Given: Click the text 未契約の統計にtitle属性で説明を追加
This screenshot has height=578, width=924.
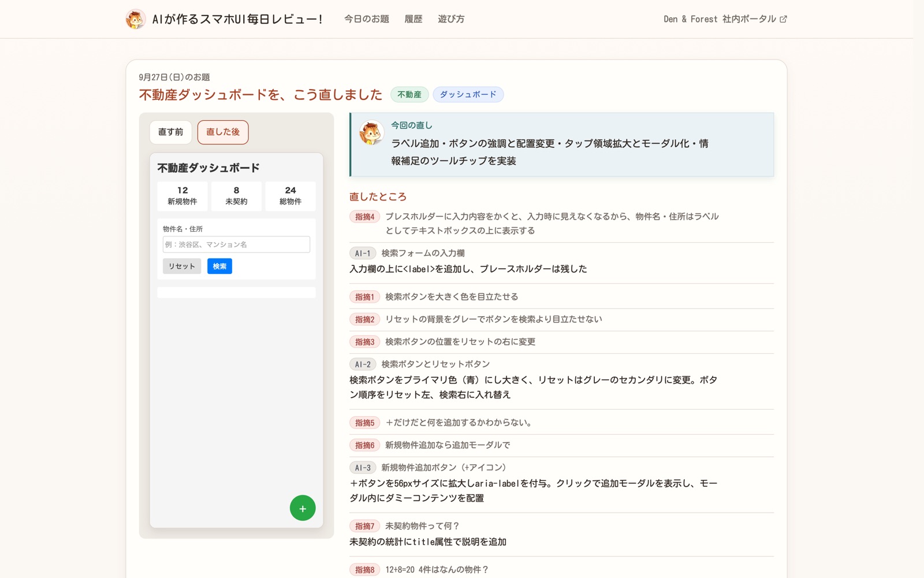Looking at the screenshot, I should tap(428, 542).
